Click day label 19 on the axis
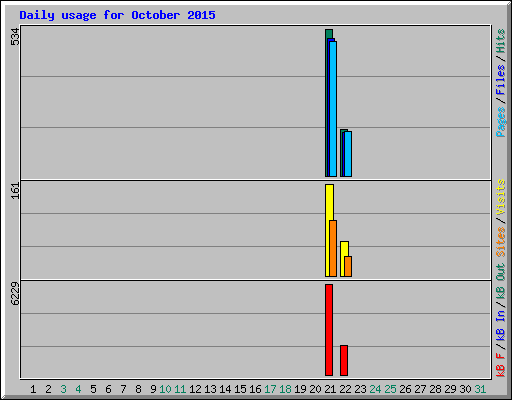This screenshot has height=400, width=512. (x=300, y=389)
